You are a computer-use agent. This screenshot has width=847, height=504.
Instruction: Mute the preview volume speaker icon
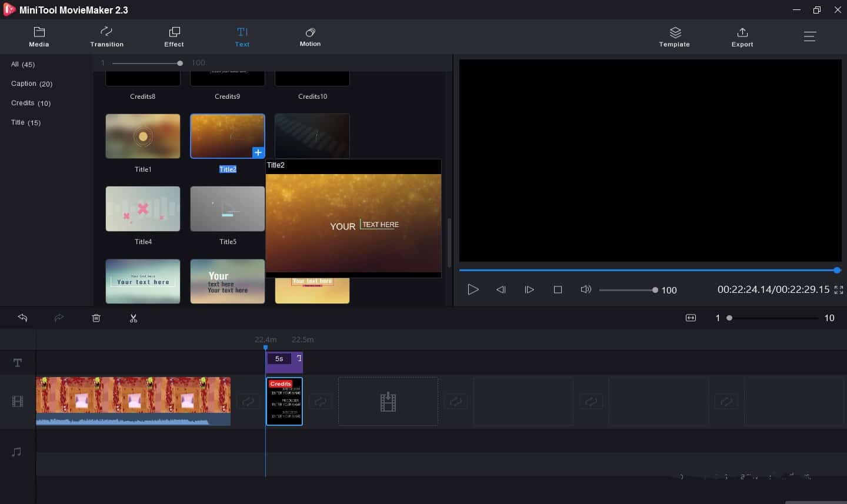(585, 289)
